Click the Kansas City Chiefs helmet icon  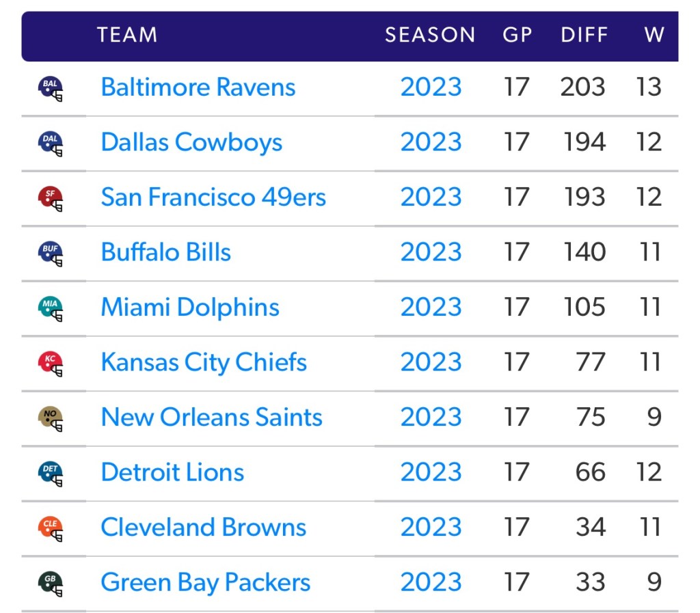[51, 363]
